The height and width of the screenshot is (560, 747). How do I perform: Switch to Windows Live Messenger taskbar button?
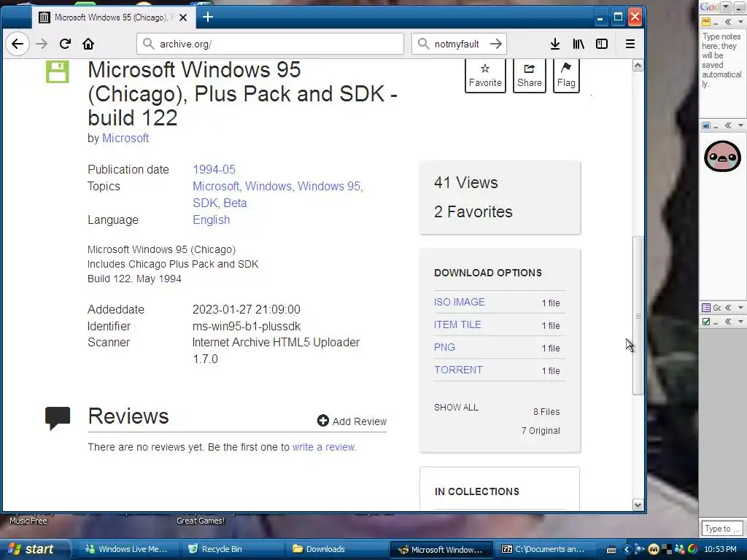126,549
